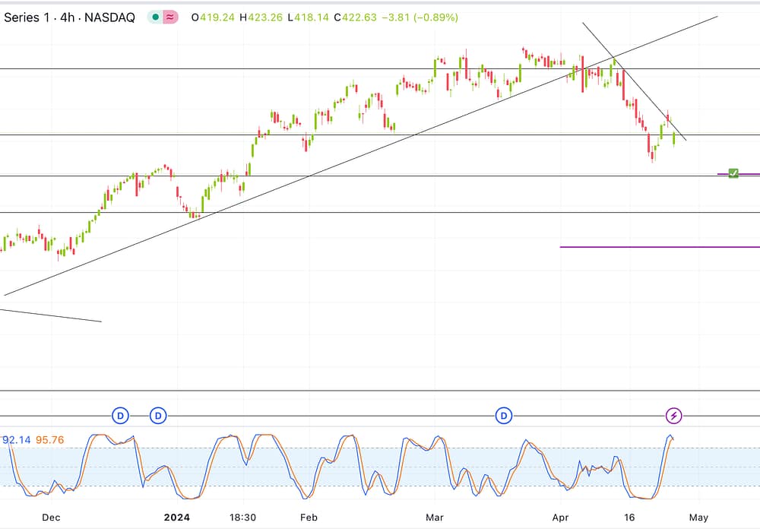The width and height of the screenshot is (760, 532).
Task: Click the pink approximate-equals data icon
Action: (171, 17)
